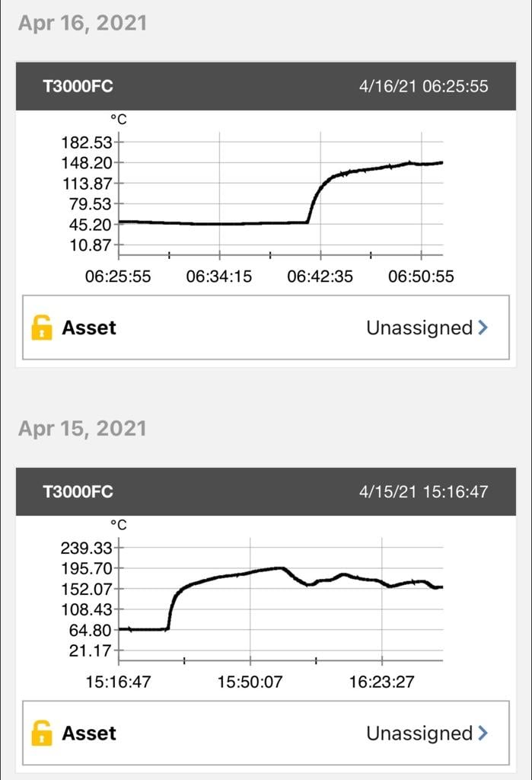The height and width of the screenshot is (780, 532).
Task: Tap the T3000FC title dated 4/16/21
Action: pyautogui.click(x=78, y=86)
